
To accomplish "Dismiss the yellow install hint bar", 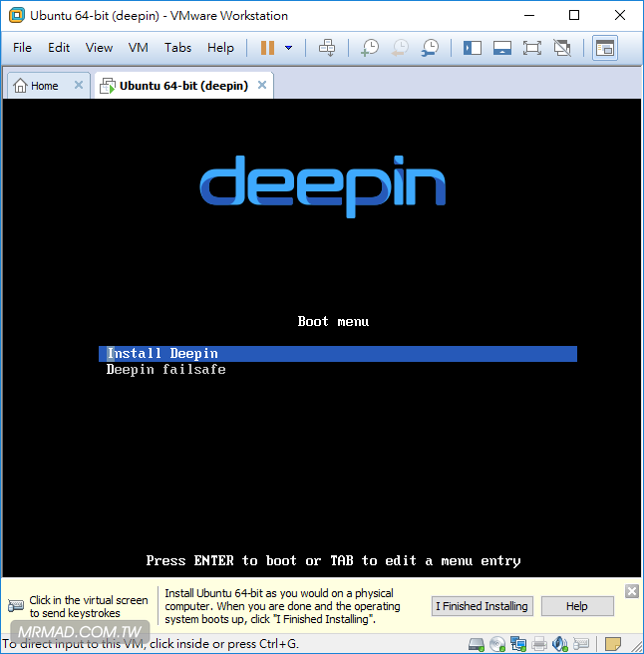I will pos(632,591).
